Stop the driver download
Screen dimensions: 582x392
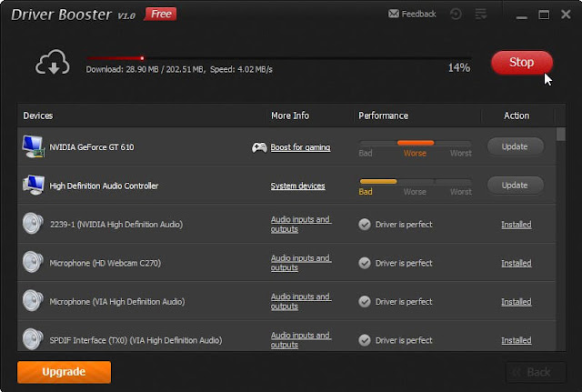tap(522, 63)
